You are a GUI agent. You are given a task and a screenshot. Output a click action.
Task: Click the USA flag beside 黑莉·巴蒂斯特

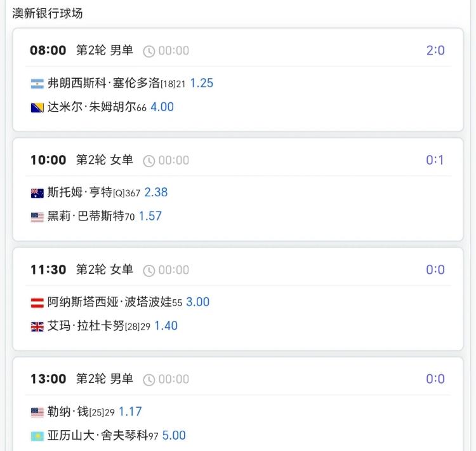pos(37,217)
